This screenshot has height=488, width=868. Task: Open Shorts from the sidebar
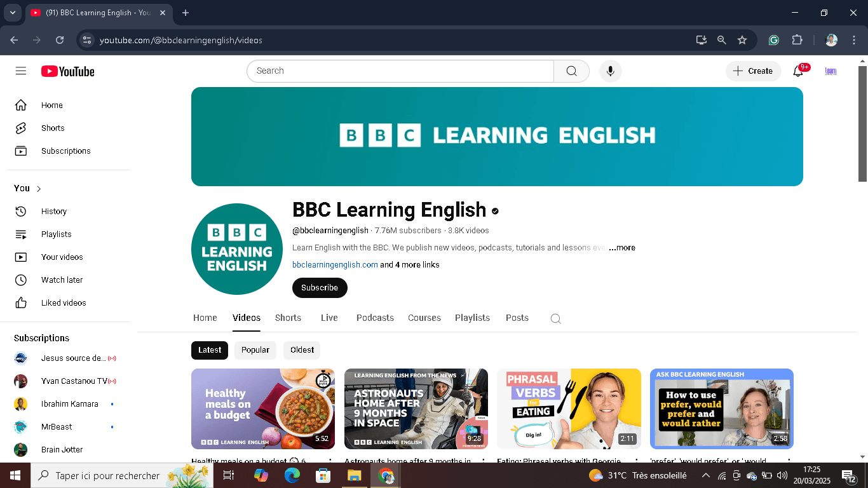pyautogui.click(x=52, y=128)
